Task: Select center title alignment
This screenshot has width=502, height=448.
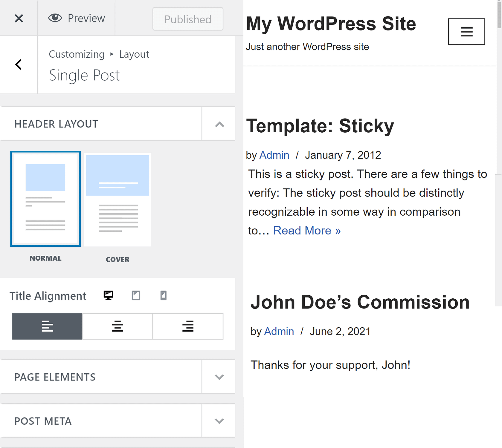Action: coord(118,326)
